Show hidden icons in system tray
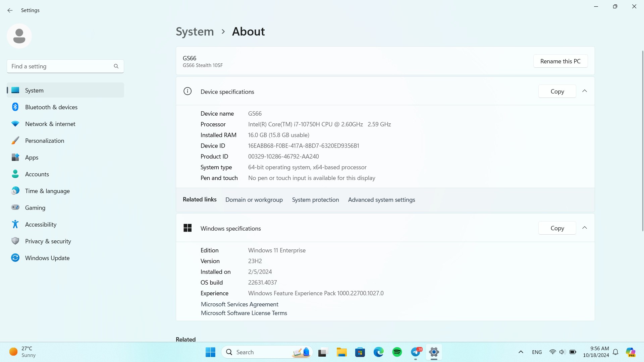Image resolution: width=644 pixels, height=362 pixels. 521,352
